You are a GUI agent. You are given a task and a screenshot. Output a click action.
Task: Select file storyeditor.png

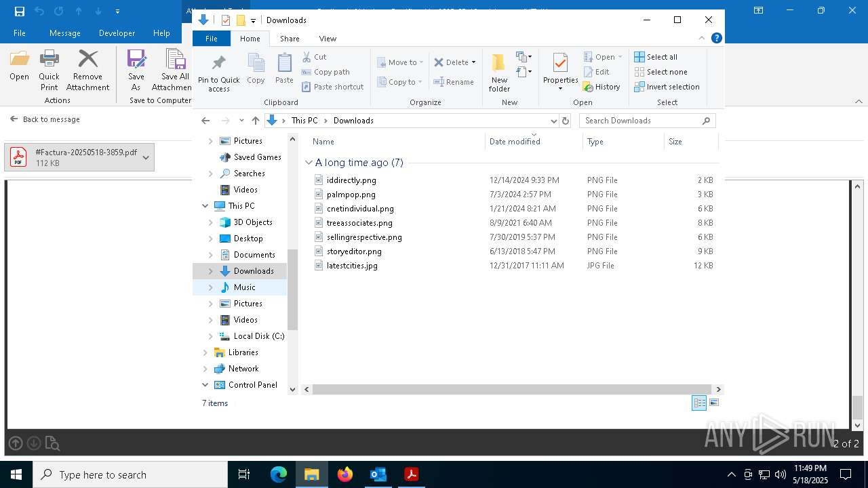point(354,251)
